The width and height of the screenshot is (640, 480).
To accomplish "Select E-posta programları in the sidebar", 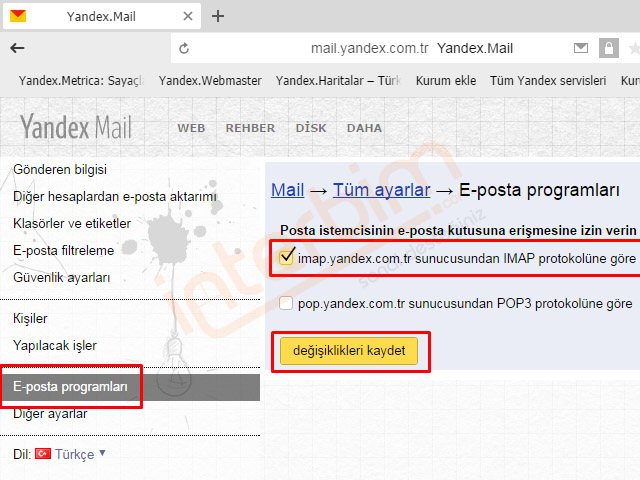I will pos(70,386).
